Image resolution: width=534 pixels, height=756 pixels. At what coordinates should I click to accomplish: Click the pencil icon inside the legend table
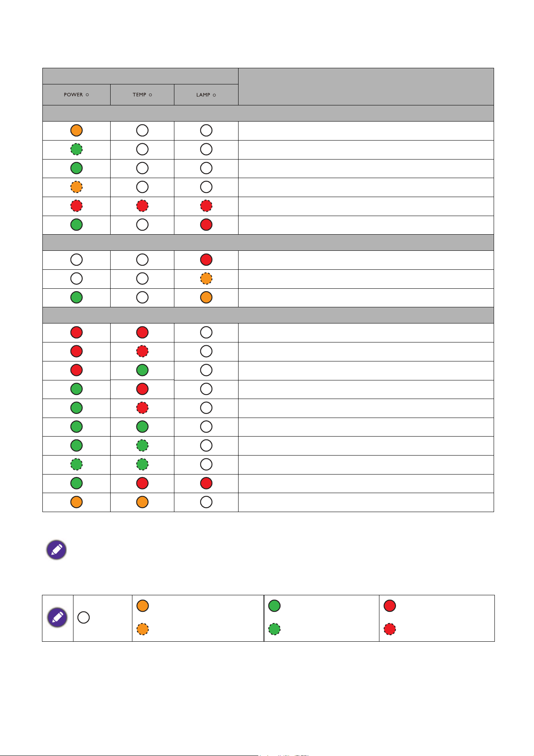[x=58, y=617]
